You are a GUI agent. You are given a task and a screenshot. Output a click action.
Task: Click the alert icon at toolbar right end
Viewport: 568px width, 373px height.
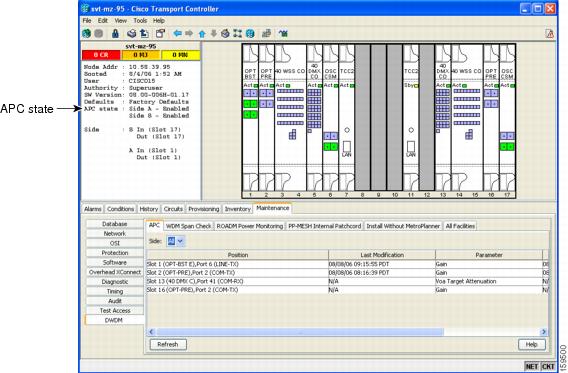click(x=550, y=34)
